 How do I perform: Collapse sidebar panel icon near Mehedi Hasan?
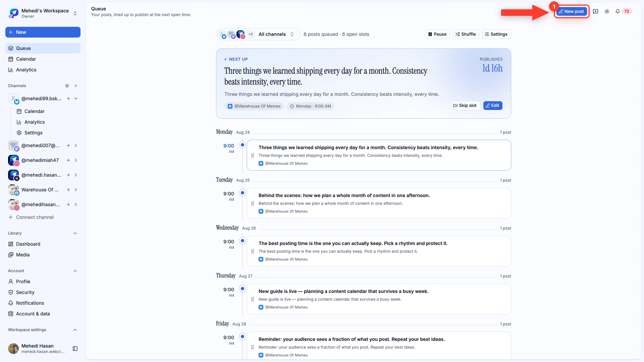(75, 349)
